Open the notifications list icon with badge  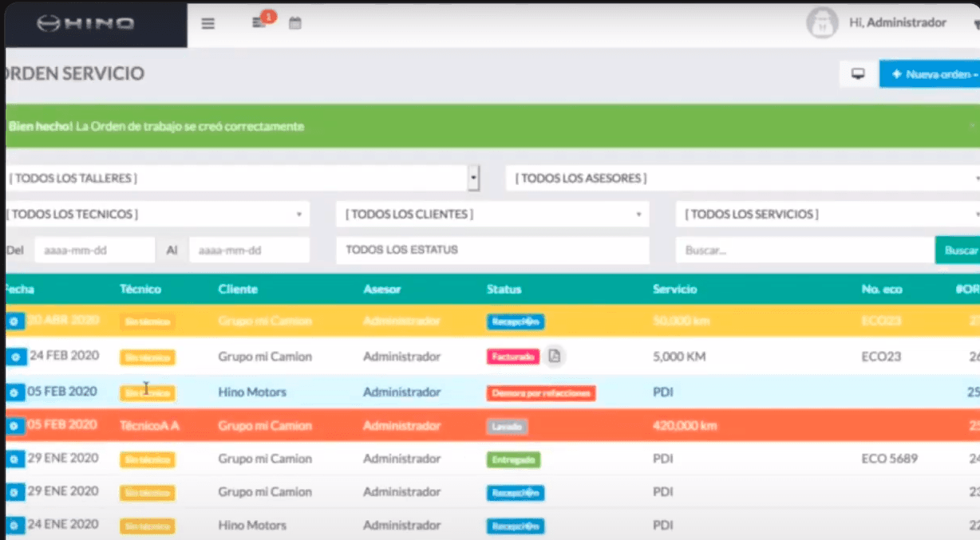coord(259,22)
